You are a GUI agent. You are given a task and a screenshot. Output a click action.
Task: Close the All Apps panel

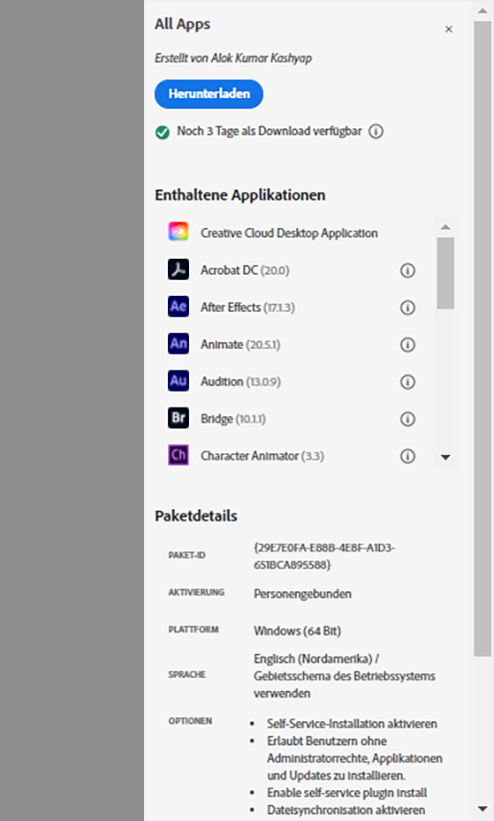[x=448, y=29]
